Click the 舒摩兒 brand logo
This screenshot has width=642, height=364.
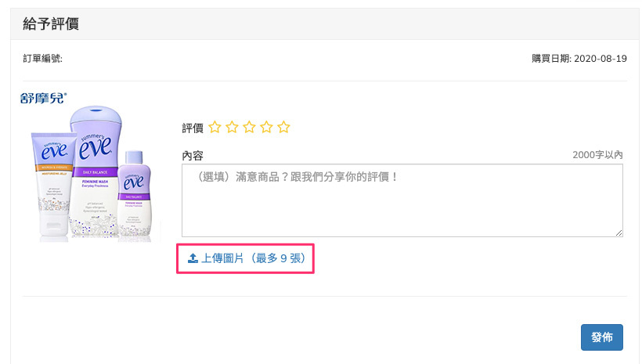coord(44,98)
